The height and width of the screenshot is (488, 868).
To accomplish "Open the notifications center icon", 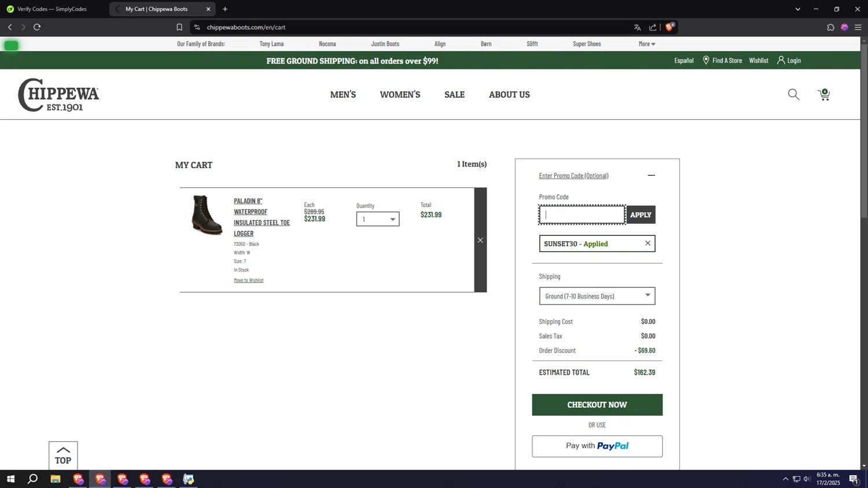I will tap(854, 479).
